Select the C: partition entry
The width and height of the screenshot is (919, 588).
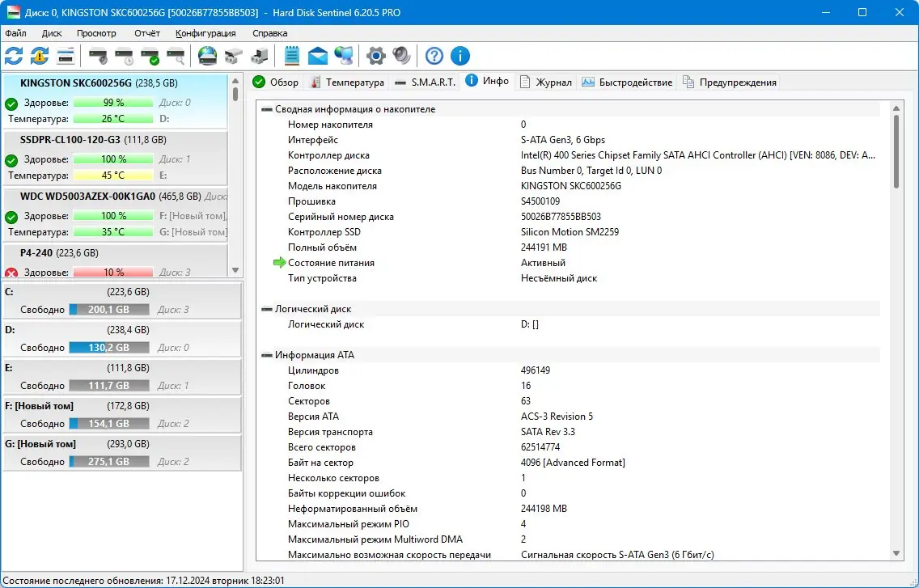[x=122, y=301]
